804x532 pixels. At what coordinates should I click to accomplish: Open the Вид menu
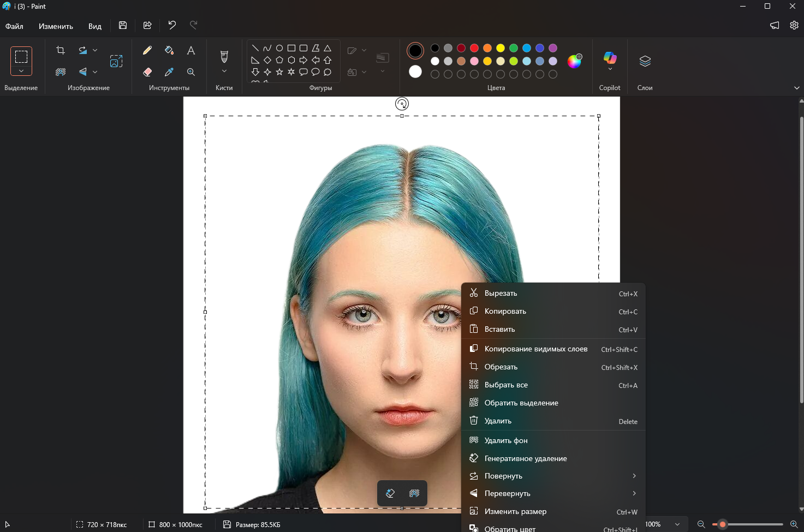click(95, 26)
